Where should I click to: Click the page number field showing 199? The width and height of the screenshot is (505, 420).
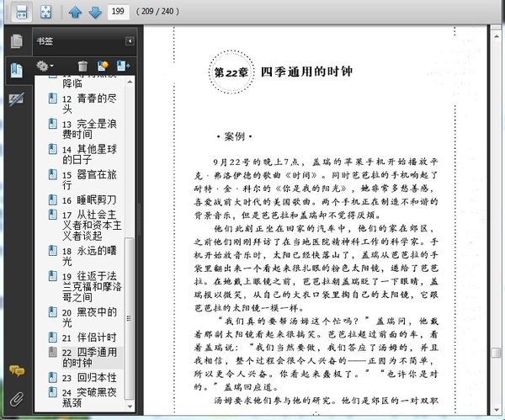pos(118,12)
